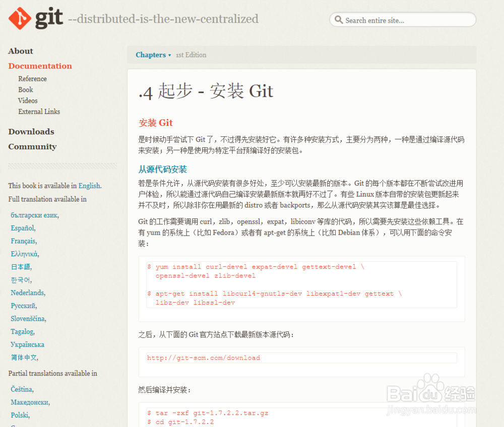
Task: Open Videos under Documentation
Action: coord(28,101)
